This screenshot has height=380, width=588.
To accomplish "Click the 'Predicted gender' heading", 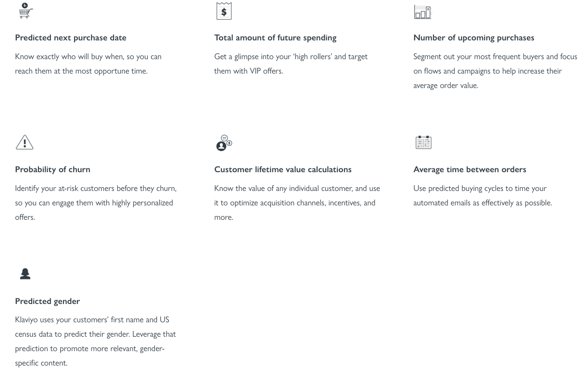I will click(x=48, y=301).
